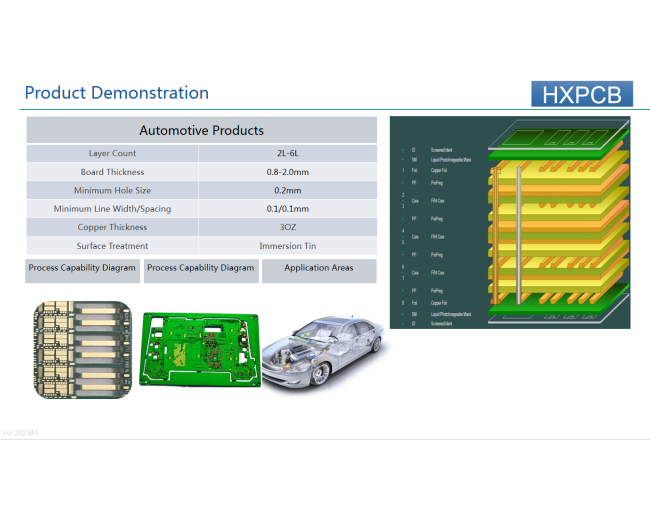Click the Layer Count row label

click(x=112, y=154)
